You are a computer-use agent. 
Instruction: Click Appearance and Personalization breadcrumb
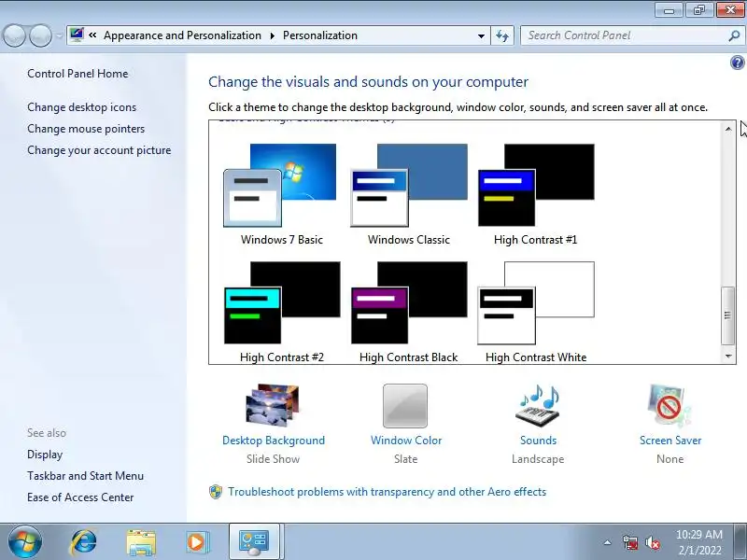182,35
